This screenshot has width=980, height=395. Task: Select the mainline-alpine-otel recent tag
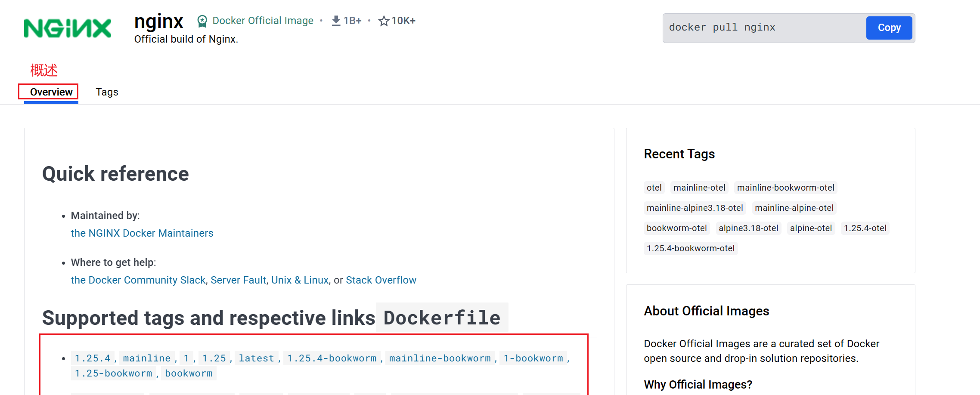click(x=794, y=208)
